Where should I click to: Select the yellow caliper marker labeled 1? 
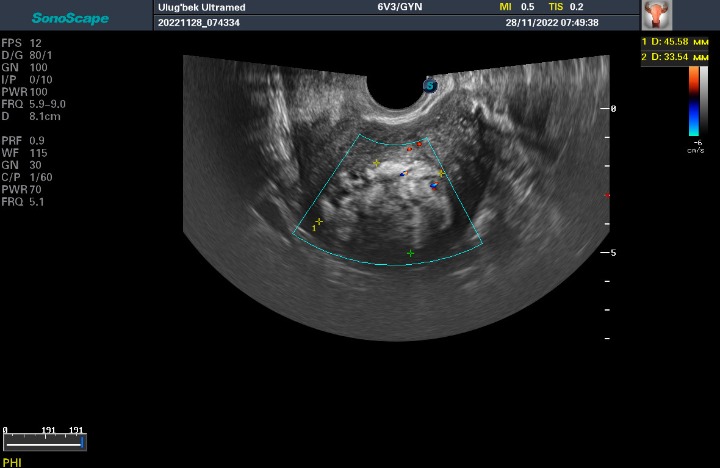click(319, 222)
